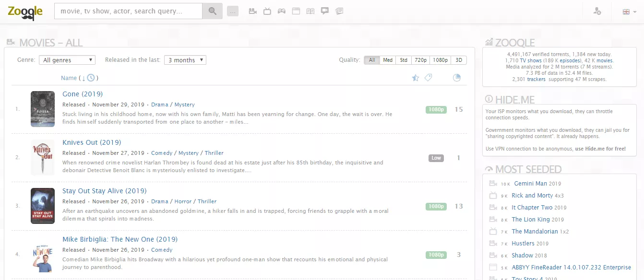Open the Stay Out Stay Alive poster thumbnail
Image resolution: width=644 pixels, height=280 pixels.
coord(43,206)
